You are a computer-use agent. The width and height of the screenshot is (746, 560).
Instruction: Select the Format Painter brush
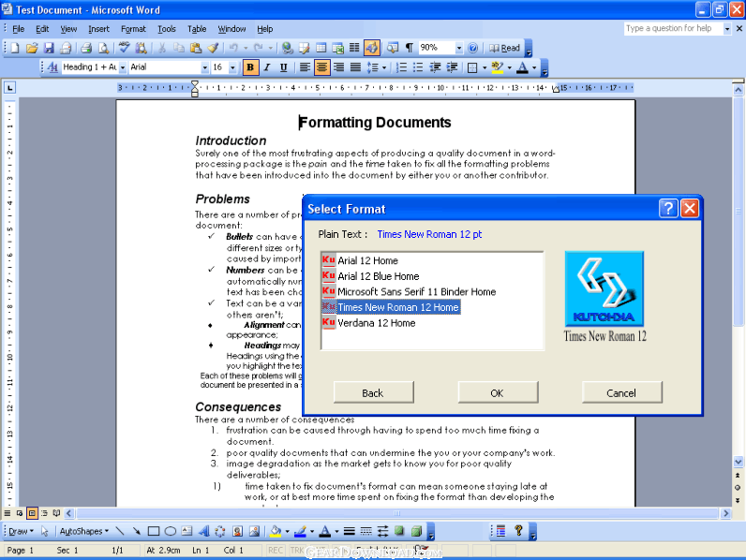point(213,48)
